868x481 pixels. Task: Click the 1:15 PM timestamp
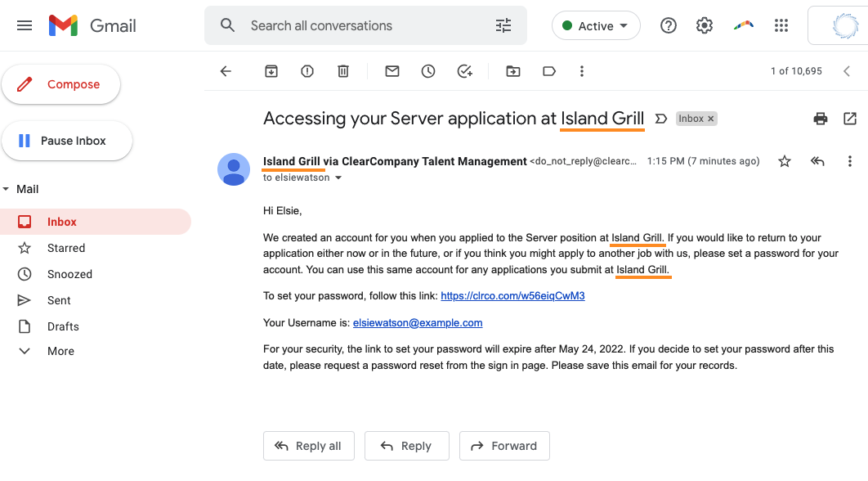(x=703, y=161)
